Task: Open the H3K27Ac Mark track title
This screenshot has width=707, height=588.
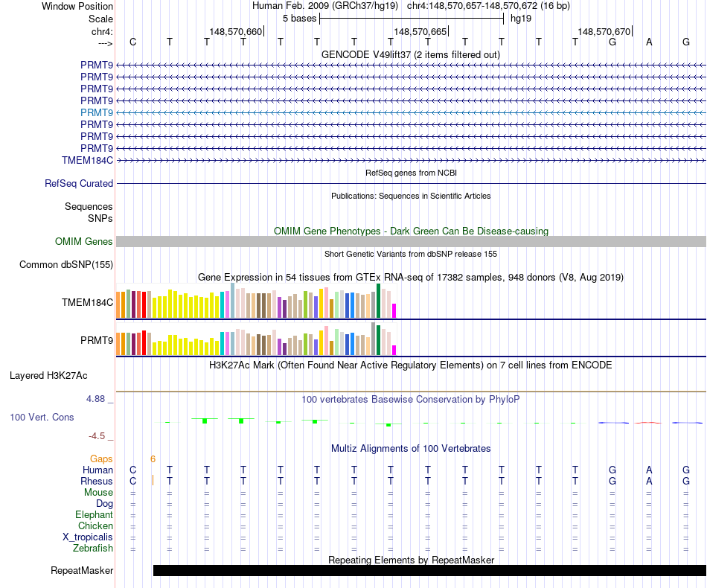Action: coord(411,365)
